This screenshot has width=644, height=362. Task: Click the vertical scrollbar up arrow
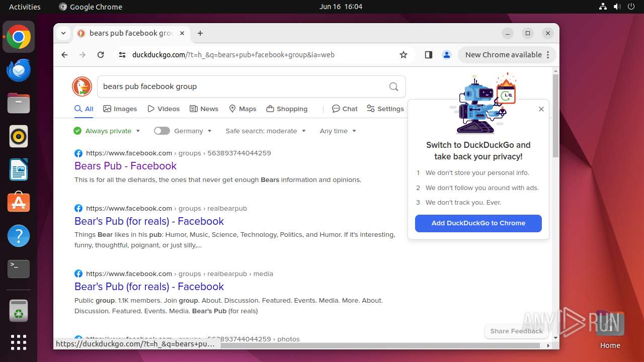coord(555,71)
